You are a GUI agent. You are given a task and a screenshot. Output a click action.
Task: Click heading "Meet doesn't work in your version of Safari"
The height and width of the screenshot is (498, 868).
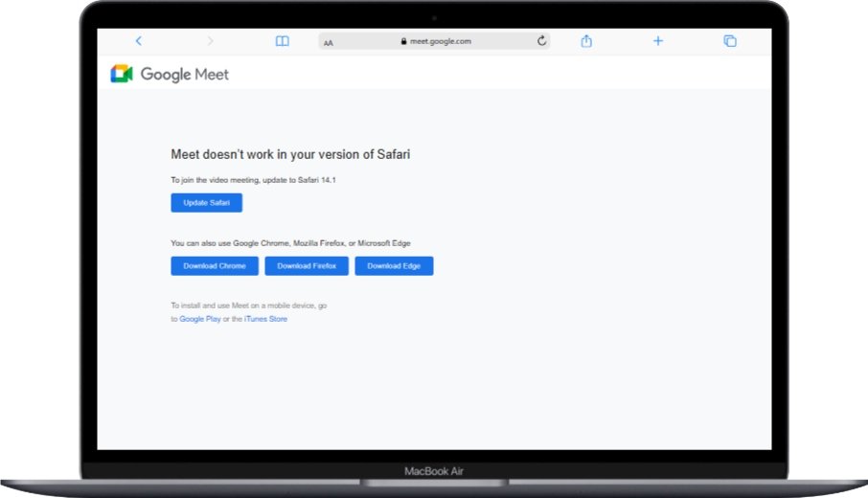click(x=290, y=154)
